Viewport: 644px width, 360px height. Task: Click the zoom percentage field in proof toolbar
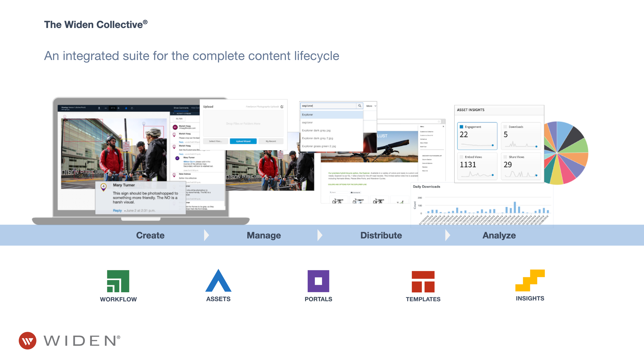pos(113,108)
